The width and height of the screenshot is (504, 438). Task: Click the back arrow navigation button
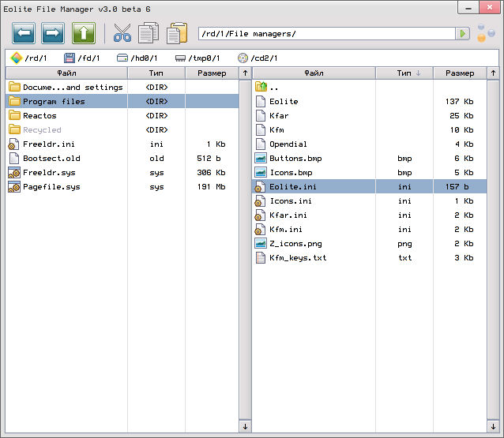(x=24, y=33)
